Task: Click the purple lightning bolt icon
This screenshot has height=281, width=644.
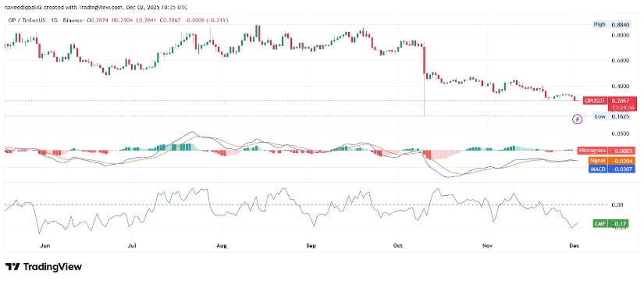Action: pos(578,119)
